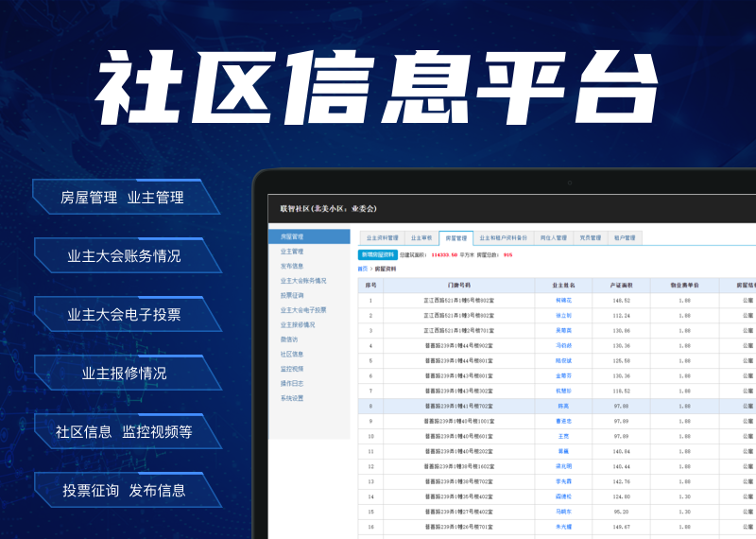
Task: Click the address cell in row 9
Action: tap(458, 421)
